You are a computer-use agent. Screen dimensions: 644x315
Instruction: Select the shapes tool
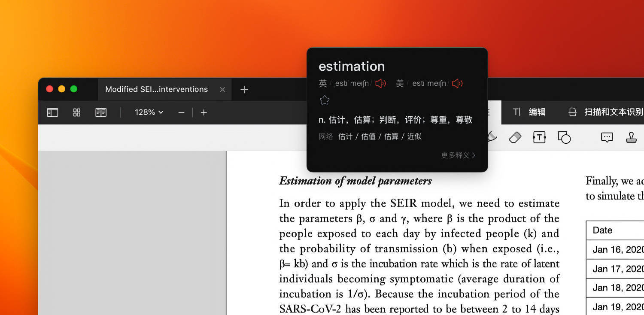(x=564, y=137)
